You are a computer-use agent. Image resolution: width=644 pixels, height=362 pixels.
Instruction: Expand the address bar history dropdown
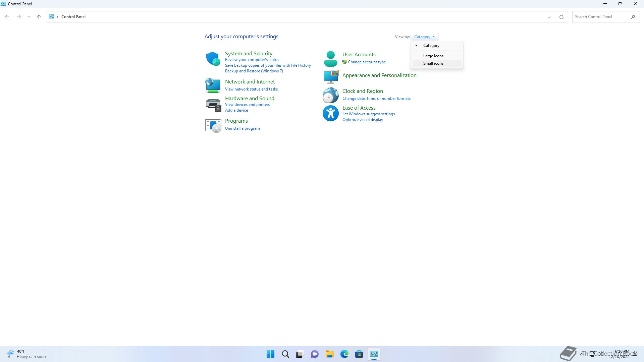[x=549, y=16]
